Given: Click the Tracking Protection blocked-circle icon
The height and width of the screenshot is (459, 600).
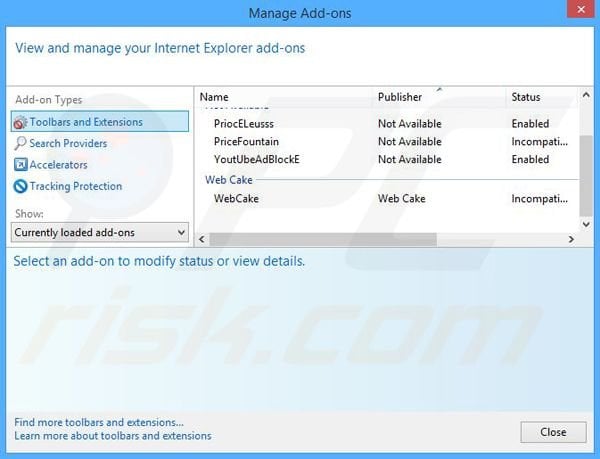Looking at the screenshot, I should click(20, 186).
